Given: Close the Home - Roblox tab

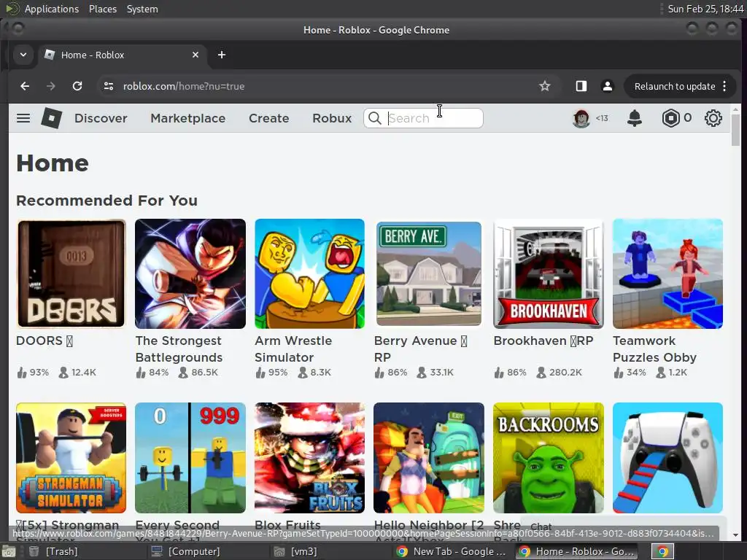Looking at the screenshot, I should point(196,55).
